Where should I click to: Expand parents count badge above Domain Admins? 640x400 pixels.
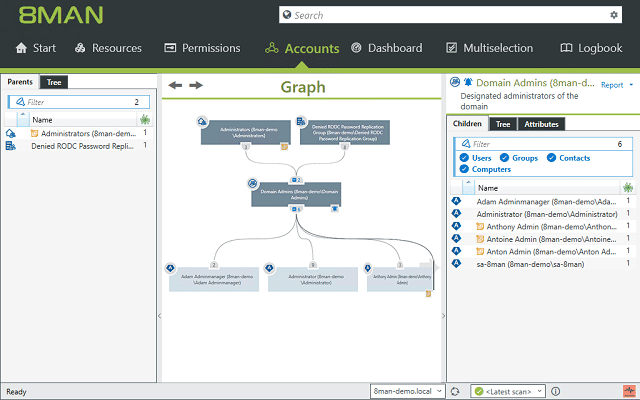pos(296,180)
